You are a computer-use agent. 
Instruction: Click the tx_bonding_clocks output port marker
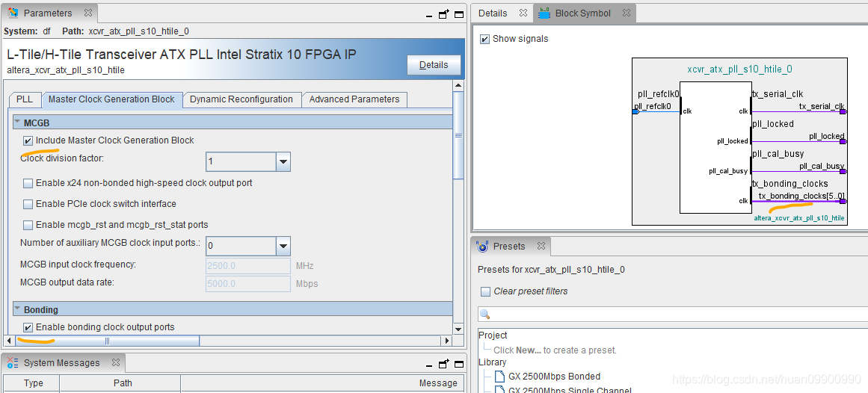pos(843,202)
